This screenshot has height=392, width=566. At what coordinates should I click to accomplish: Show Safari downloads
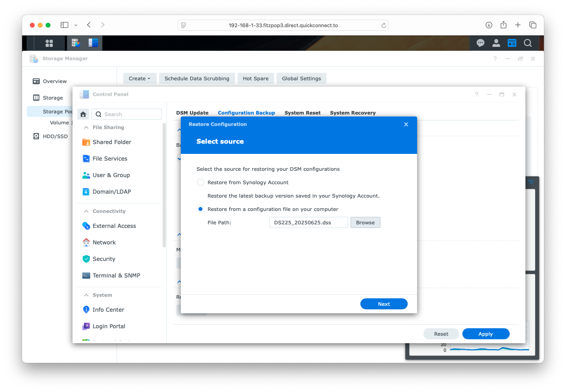pyautogui.click(x=489, y=25)
